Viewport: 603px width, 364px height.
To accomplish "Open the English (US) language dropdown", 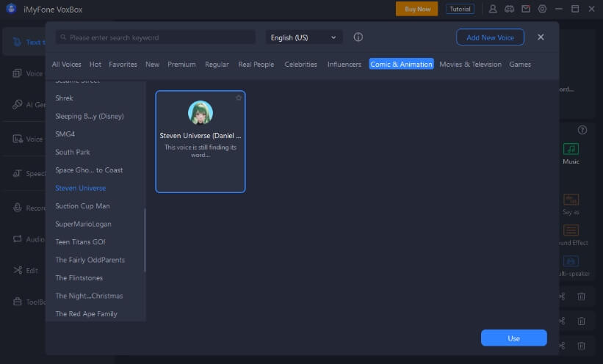I will (303, 37).
